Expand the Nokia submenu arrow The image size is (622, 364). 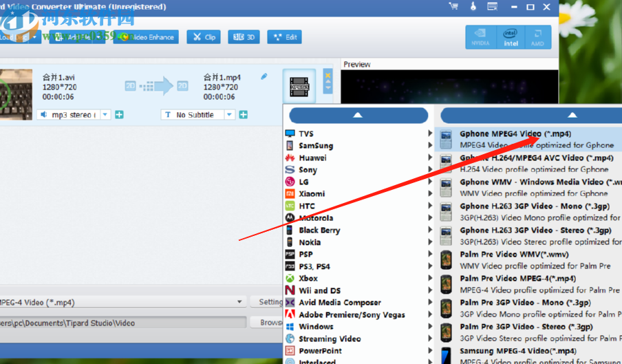point(430,242)
